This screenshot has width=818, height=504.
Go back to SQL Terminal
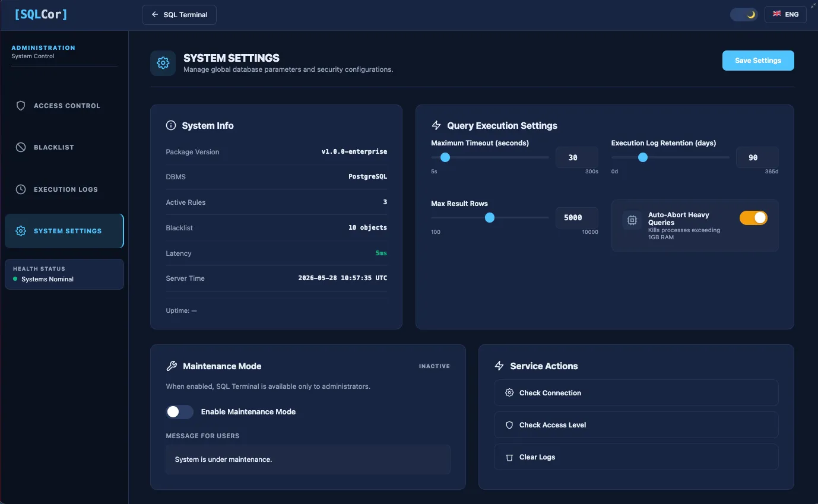click(179, 15)
